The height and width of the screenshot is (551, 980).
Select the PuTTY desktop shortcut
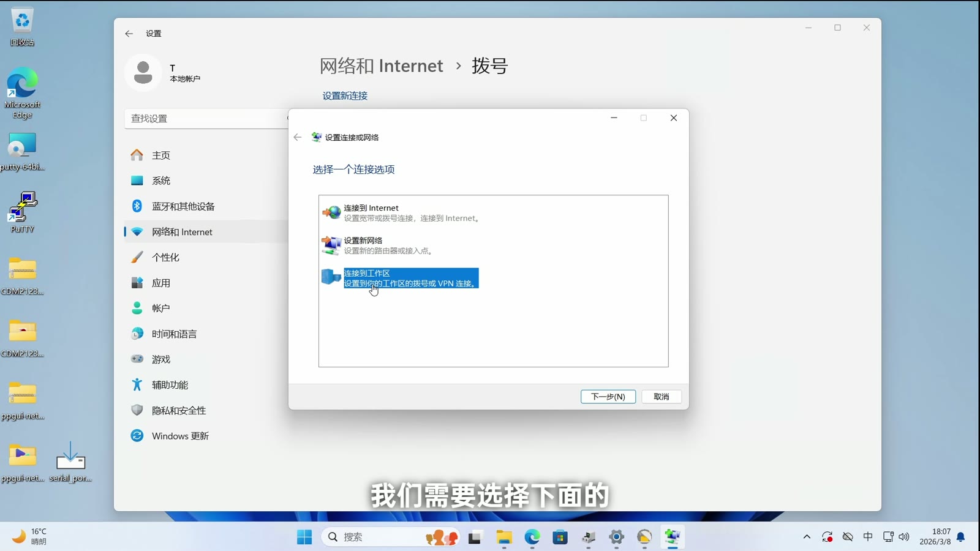tap(22, 212)
